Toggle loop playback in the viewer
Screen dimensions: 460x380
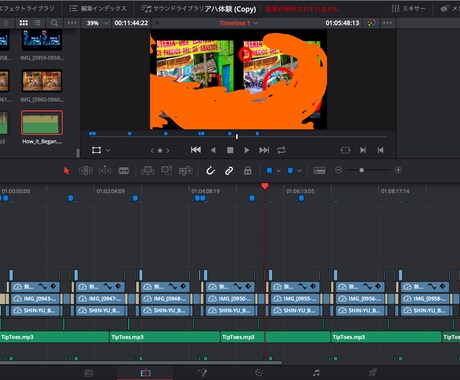[x=281, y=150]
